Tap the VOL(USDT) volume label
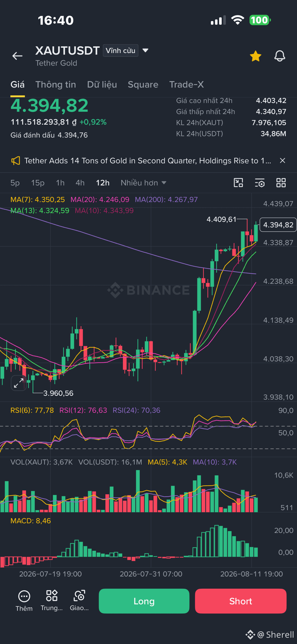Screen dimensions: 297x644 pos(110,462)
